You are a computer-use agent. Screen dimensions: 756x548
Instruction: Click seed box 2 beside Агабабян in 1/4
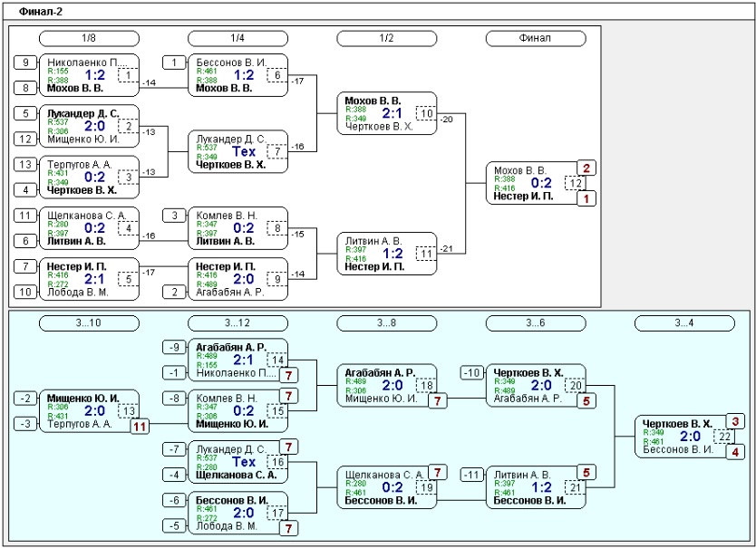[x=175, y=292]
